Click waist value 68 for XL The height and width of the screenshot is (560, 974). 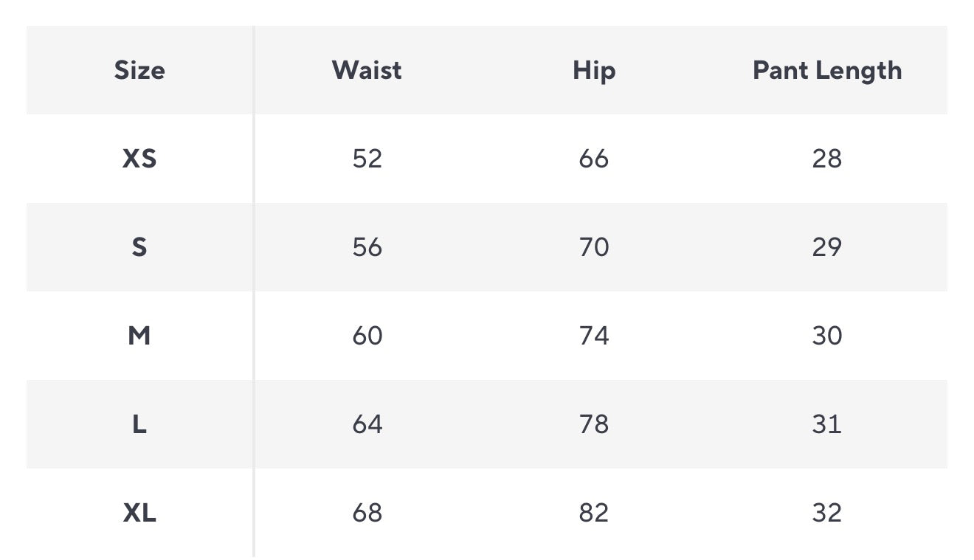point(367,513)
